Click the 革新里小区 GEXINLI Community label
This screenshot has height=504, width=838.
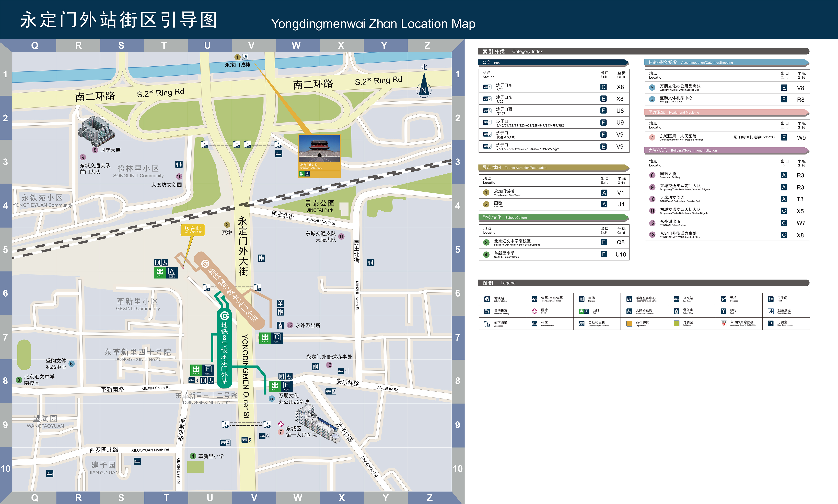138,304
